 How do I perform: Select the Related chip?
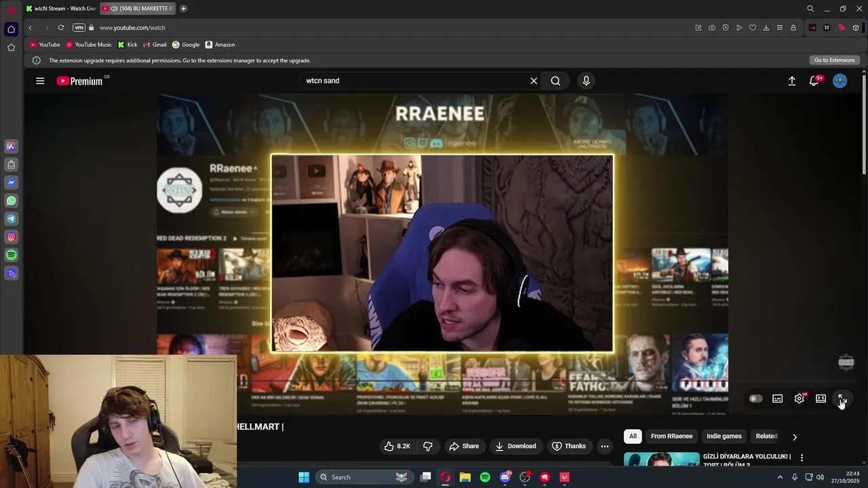pos(766,436)
